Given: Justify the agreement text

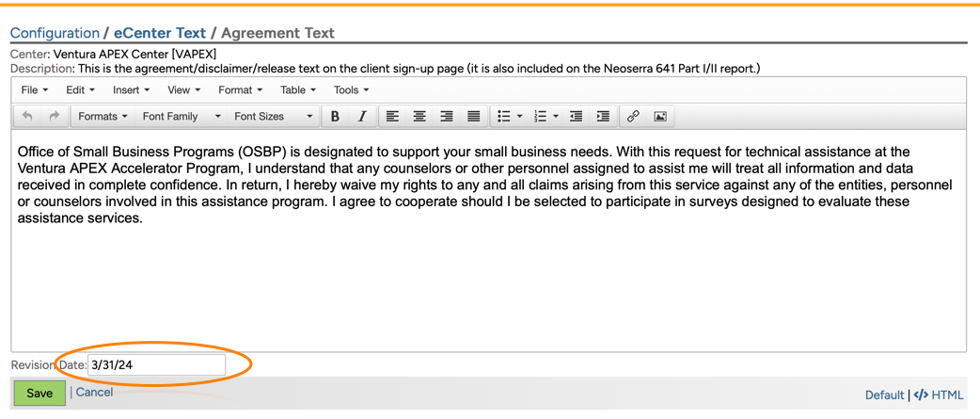Looking at the screenshot, I should pos(474,117).
